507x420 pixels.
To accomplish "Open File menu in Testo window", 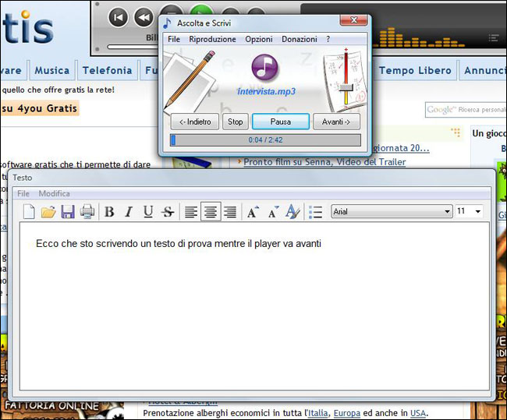I will pyautogui.click(x=23, y=193).
